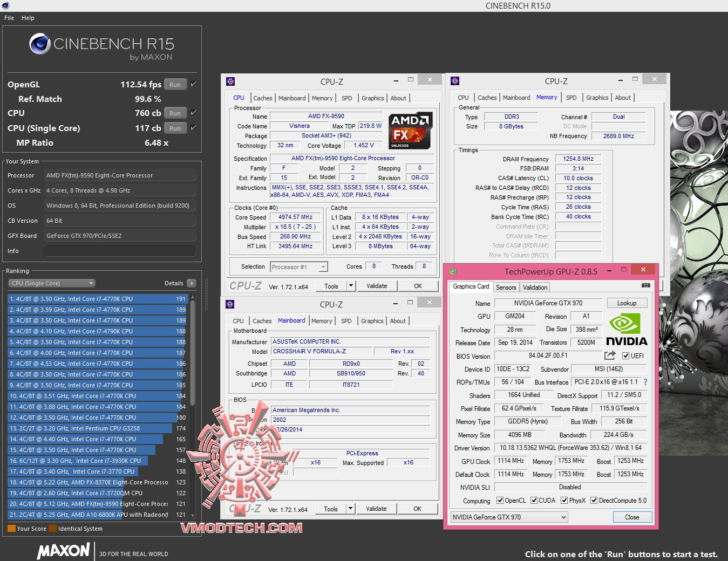Click the Identical System legend swatch
The width and height of the screenshot is (728, 561).
coord(52,529)
